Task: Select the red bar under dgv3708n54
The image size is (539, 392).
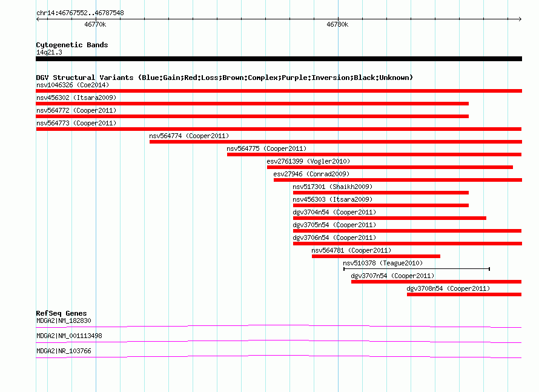Action: pos(465,294)
